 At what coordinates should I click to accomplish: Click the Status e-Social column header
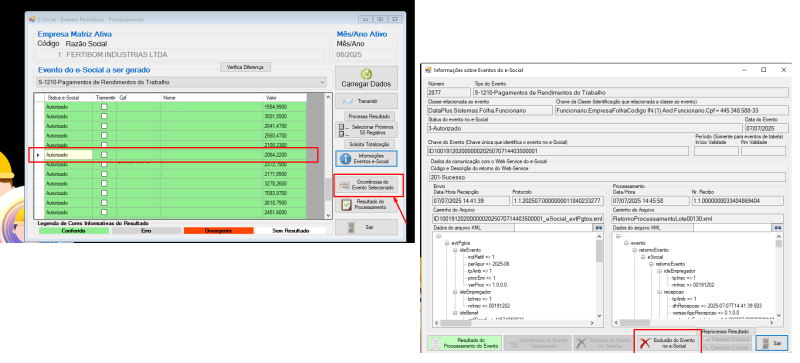tap(68, 97)
